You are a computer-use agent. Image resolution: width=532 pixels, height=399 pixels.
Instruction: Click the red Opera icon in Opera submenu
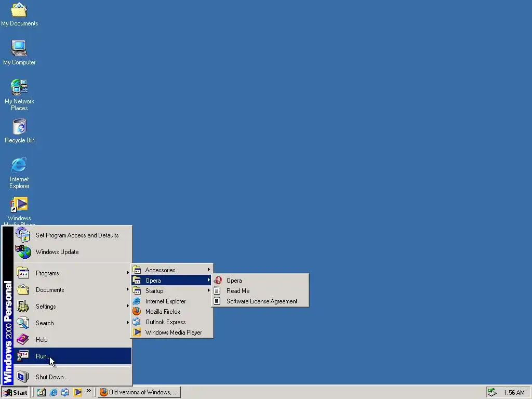tap(218, 280)
